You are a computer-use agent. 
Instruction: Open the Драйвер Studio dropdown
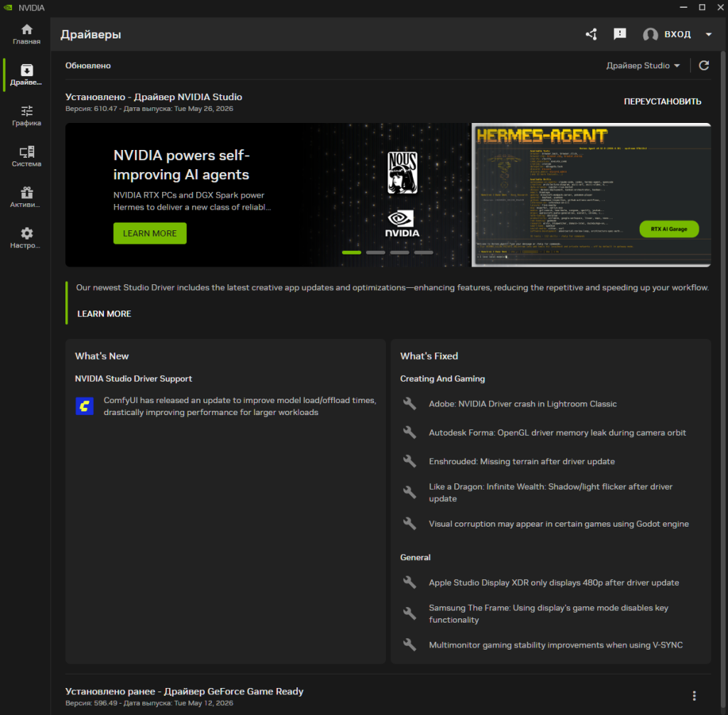click(x=643, y=66)
